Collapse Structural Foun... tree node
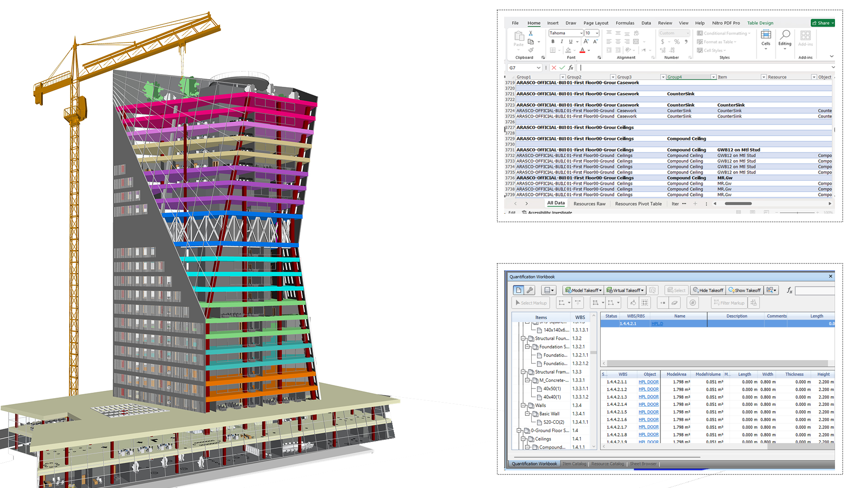 point(523,338)
